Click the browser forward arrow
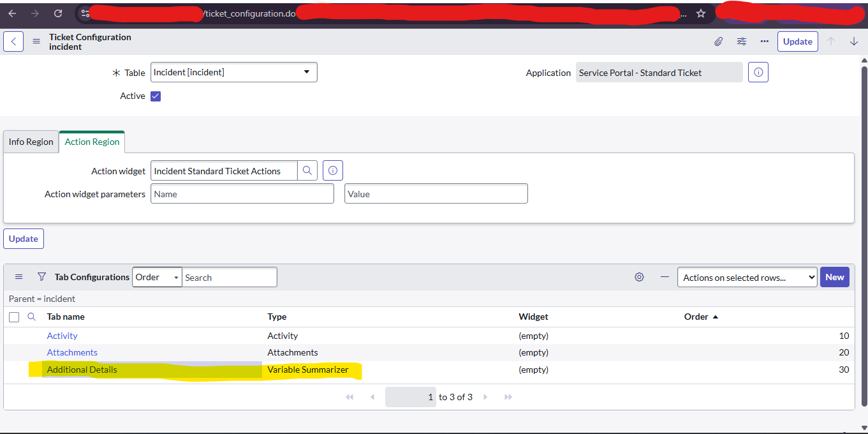The width and height of the screenshot is (868, 434). tap(34, 13)
